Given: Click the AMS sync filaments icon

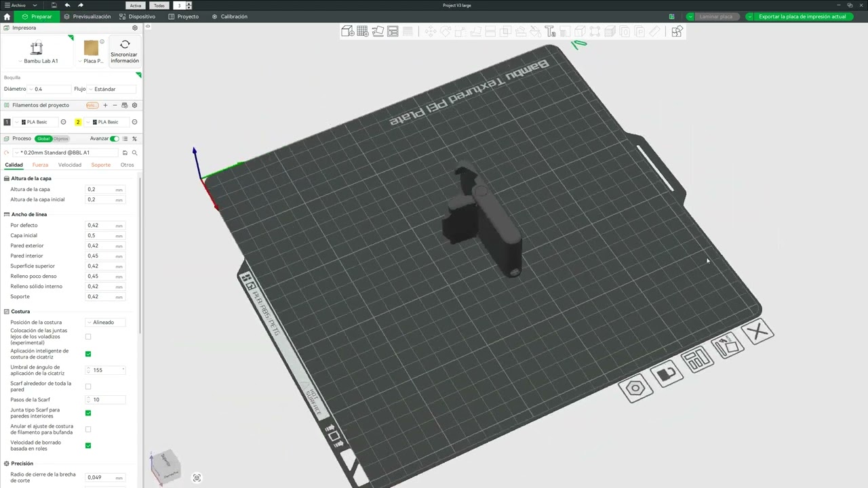Looking at the screenshot, I should 125,105.
